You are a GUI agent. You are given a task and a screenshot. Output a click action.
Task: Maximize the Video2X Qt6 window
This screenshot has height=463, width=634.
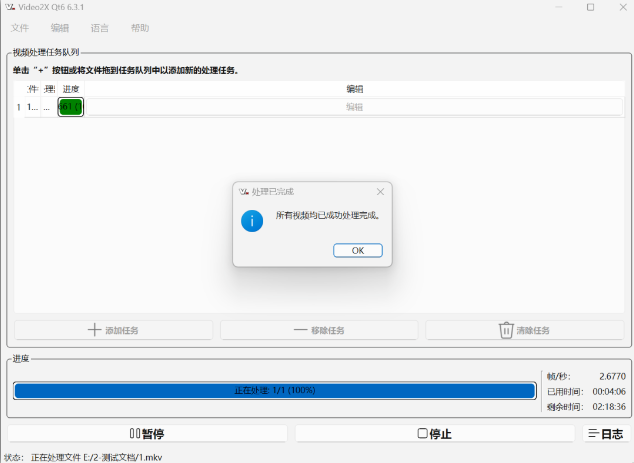590,7
